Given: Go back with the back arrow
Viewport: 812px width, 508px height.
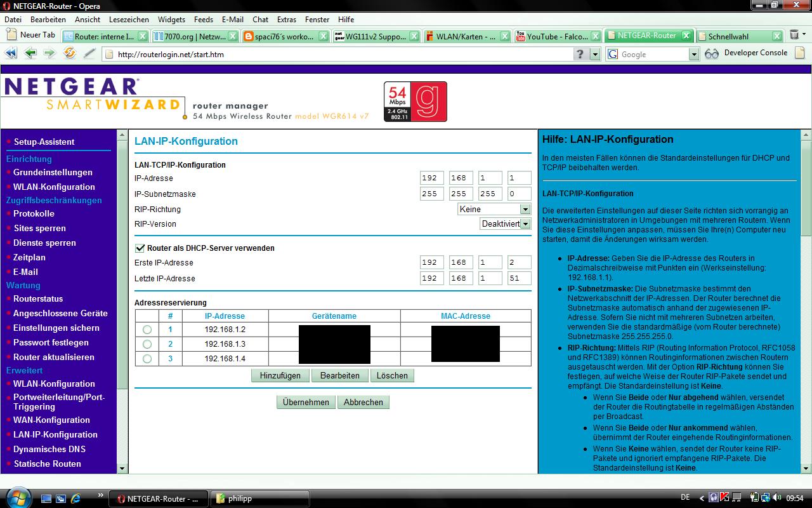Looking at the screenshot, I should click(x=30, y=54).
